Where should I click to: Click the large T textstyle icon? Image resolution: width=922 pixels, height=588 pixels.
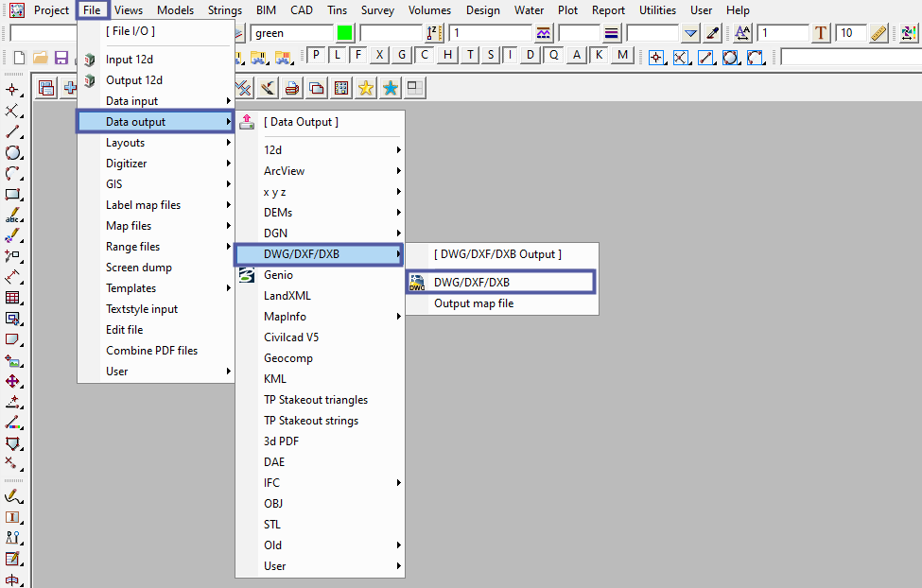click(820, 33)
